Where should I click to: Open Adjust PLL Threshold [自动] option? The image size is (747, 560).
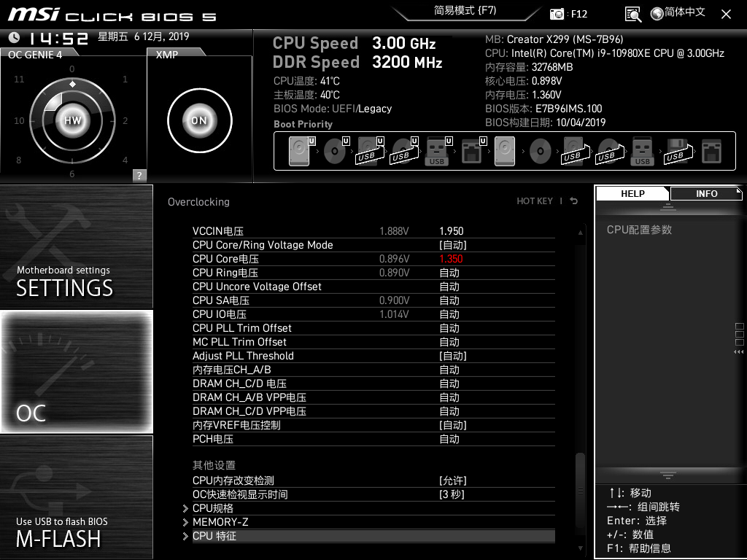point(452,356)
